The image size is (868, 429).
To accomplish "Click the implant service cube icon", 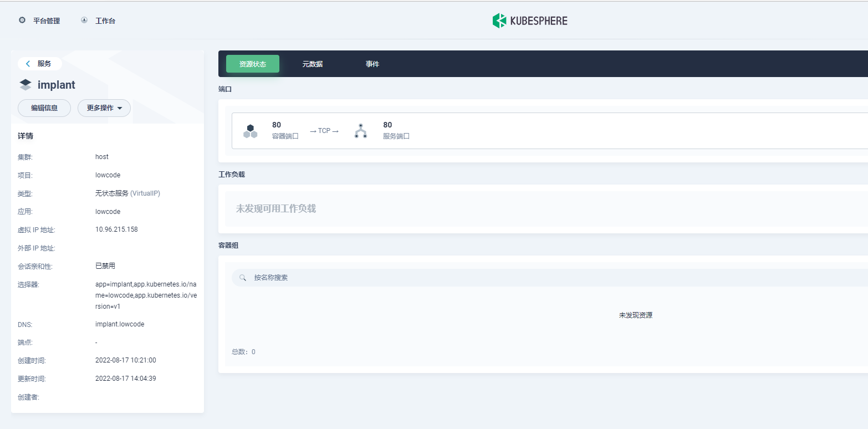I will coord(25,84).
